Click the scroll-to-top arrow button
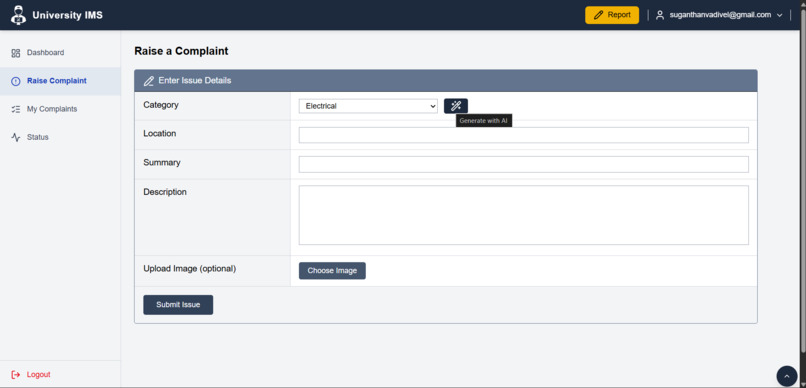806x388 pixels. coord(786,376)
